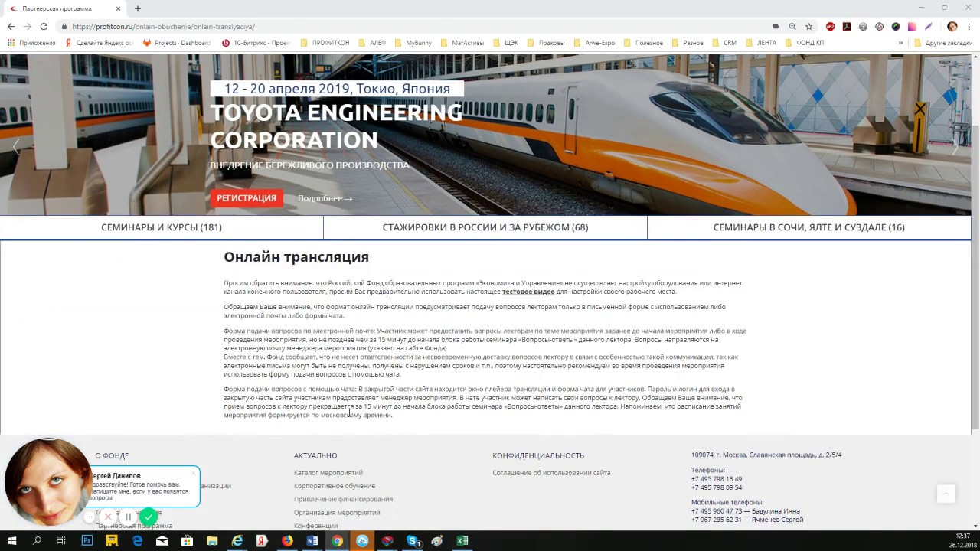
Task: Pause recording with the pause button
Action: click(x=128, y=517)
